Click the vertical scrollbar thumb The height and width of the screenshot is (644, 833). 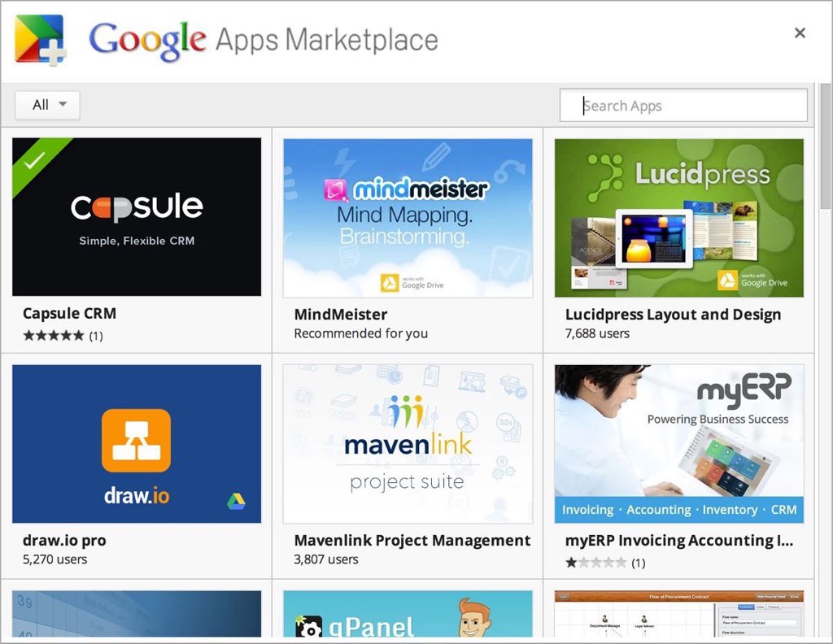pyautogui.click(x=825, y=146)
